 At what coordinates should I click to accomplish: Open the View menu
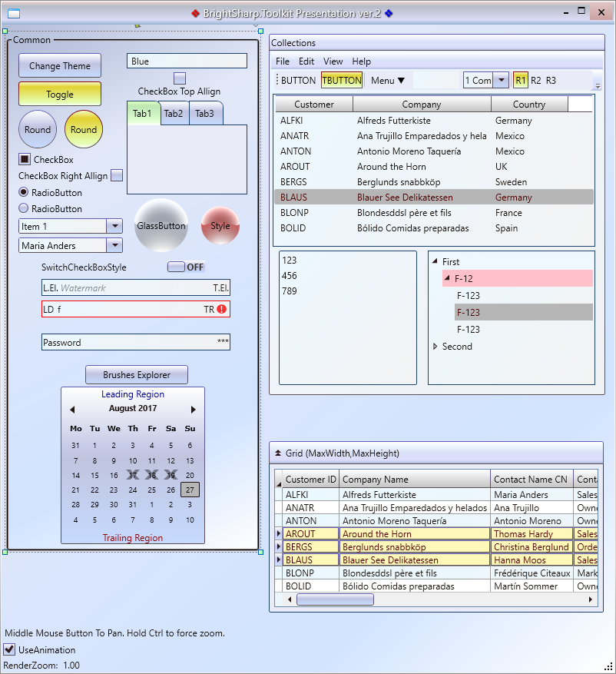333,61
